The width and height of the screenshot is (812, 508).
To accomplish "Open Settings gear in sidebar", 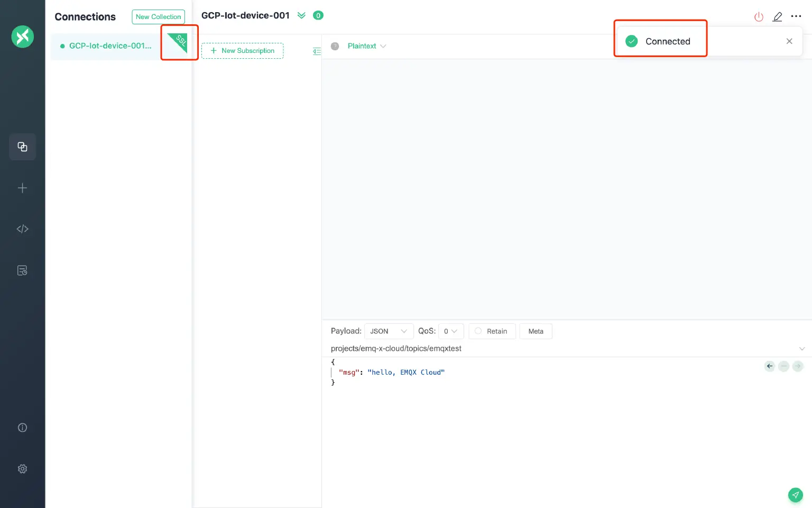I will (22, 469).
